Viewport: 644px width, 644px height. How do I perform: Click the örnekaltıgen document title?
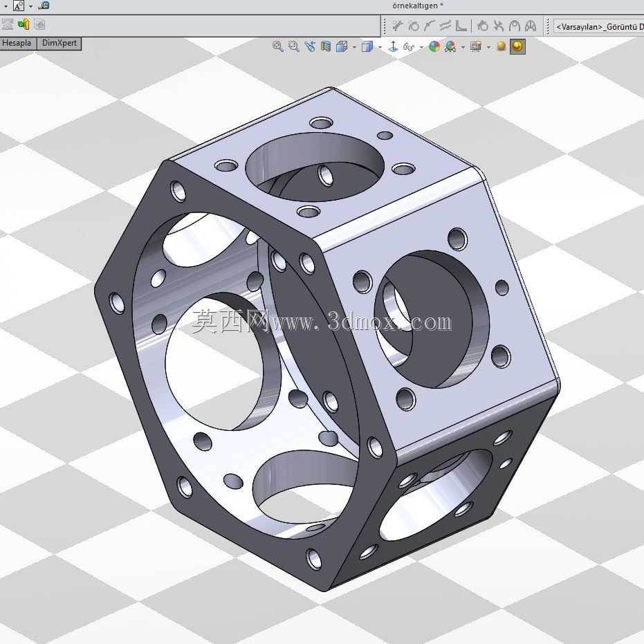click(417, 6)
